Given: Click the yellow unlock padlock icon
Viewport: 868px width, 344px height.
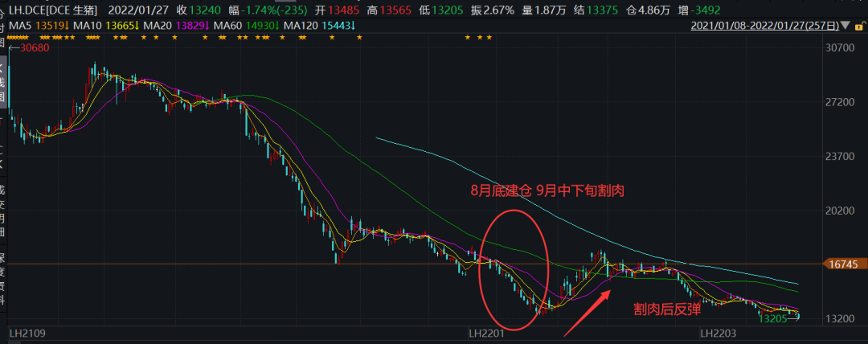Looking at the screenshot, I should (860, 26).
